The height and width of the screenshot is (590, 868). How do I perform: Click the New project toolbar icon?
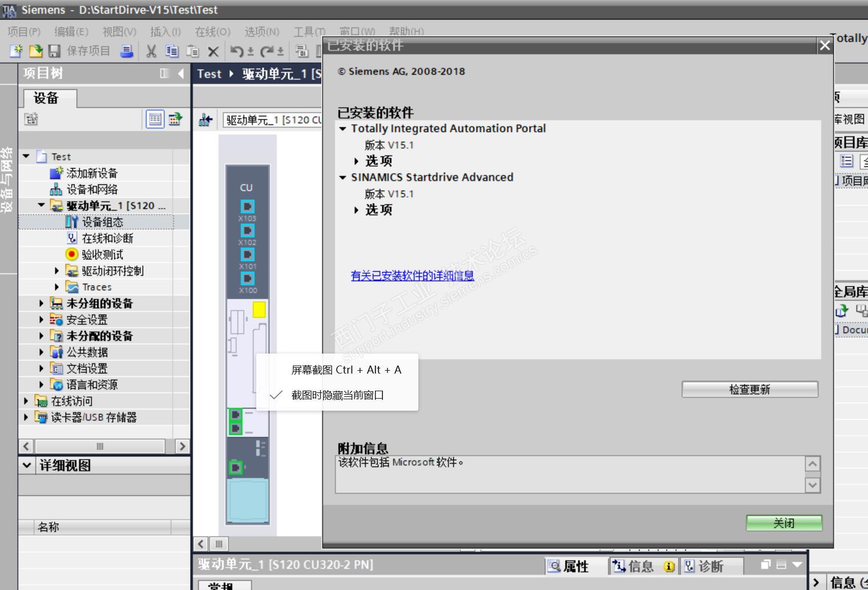click(x=16, y=51)
